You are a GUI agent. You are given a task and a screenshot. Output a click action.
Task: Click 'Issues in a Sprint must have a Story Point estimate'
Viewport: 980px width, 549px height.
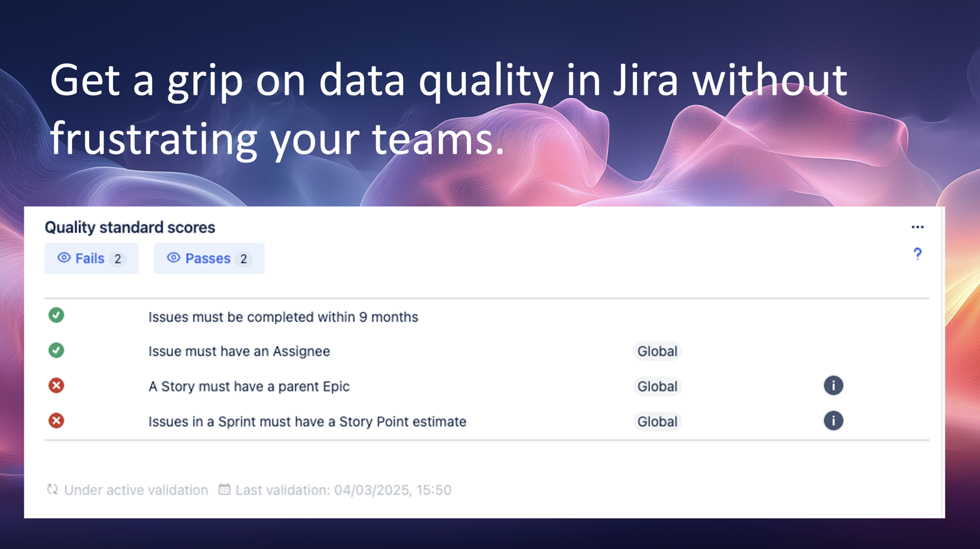click(x=307, y=422)
